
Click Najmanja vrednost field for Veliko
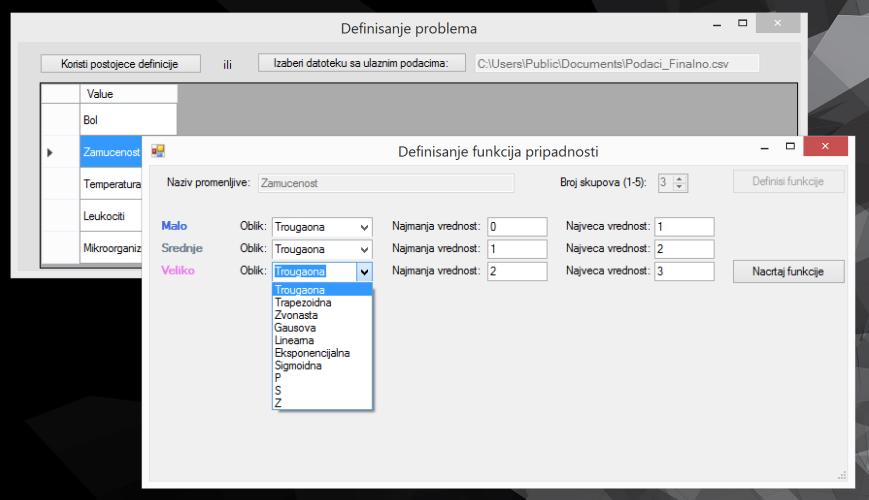pyautogui.click(x=517, y=271)
